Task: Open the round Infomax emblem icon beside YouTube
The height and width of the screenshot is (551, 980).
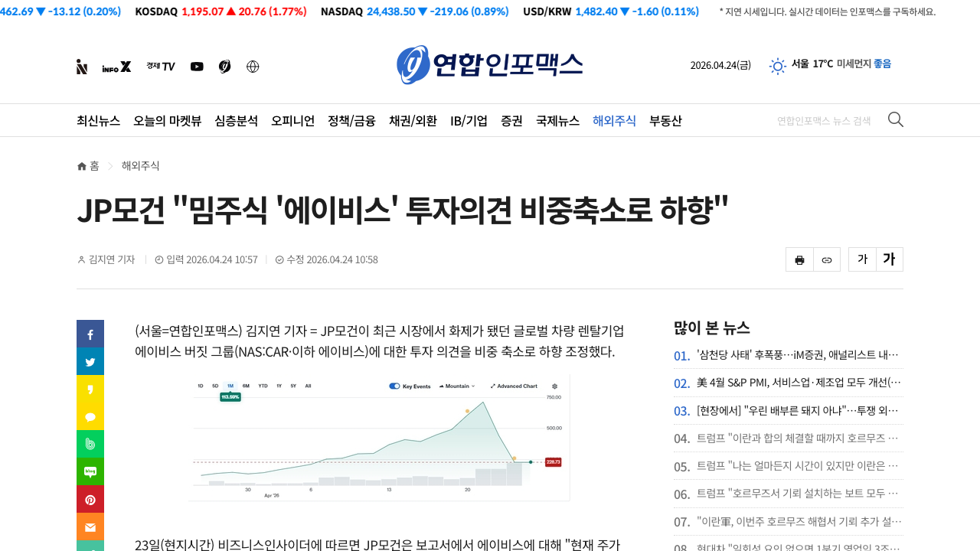Action: click(224, 67)
